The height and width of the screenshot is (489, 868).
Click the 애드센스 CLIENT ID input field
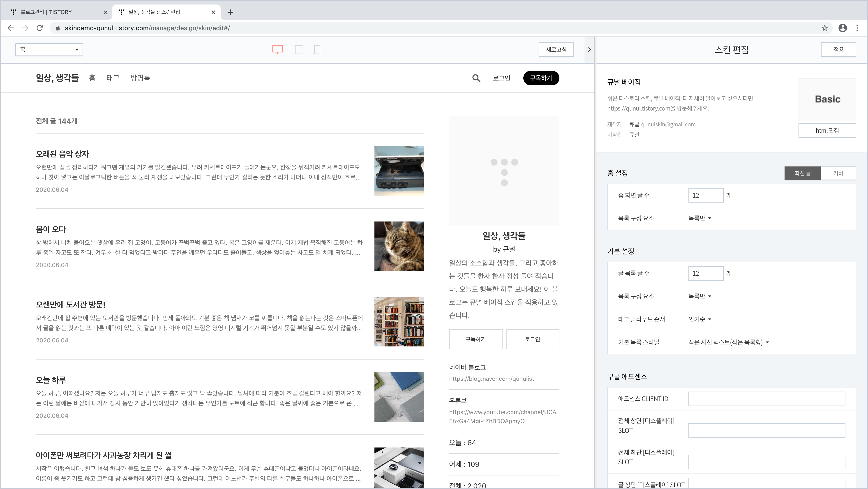766,399
